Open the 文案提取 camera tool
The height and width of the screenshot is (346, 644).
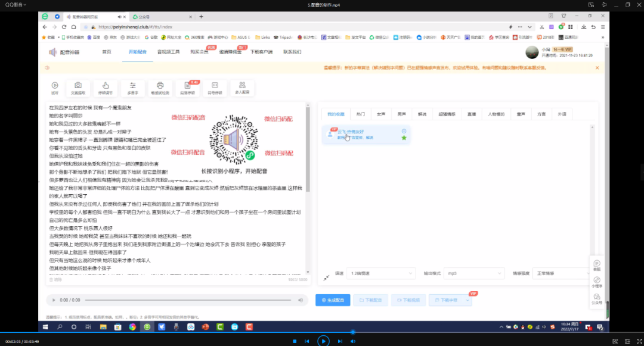[78, 88]
